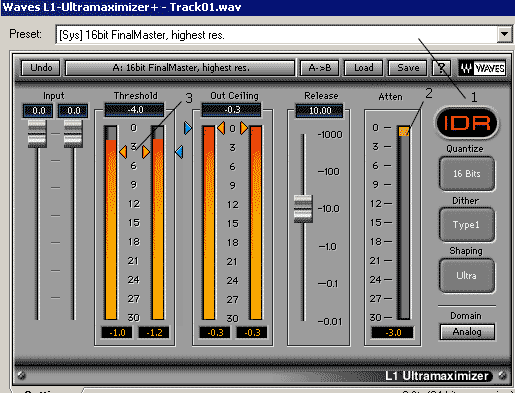Expand the Preset dropdown arrow
This screenshot has height=393, width=515.
(x=504, y=34)
